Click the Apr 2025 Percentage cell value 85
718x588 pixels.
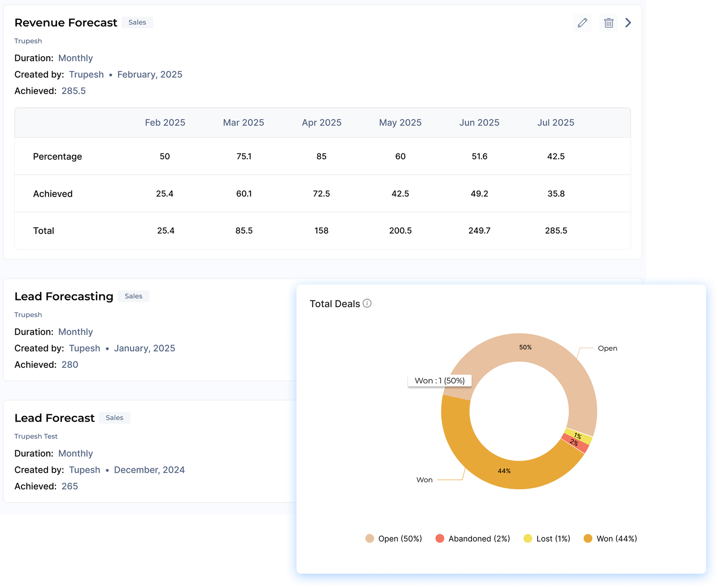[x=321, y=157]
